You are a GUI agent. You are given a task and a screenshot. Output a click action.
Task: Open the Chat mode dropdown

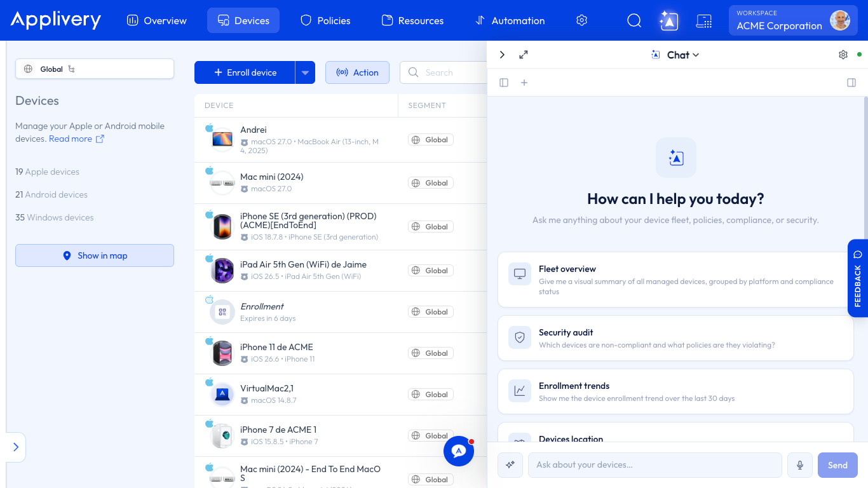(676, 55)
